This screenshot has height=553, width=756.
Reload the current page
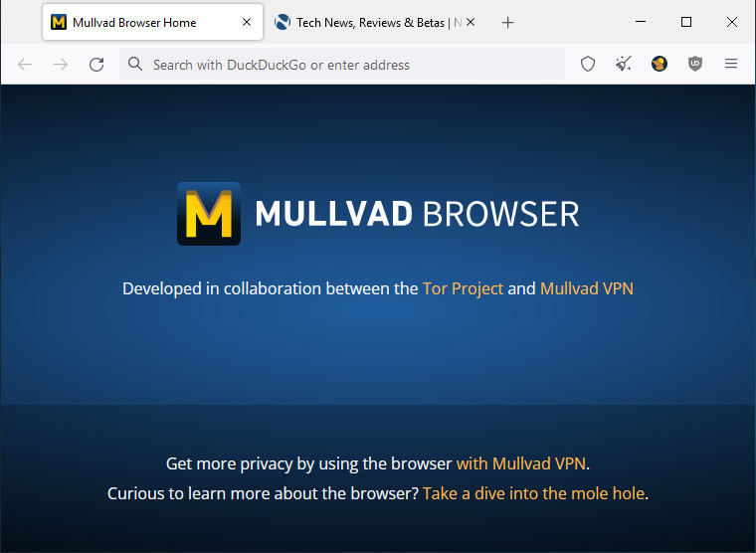pos(96,65)
